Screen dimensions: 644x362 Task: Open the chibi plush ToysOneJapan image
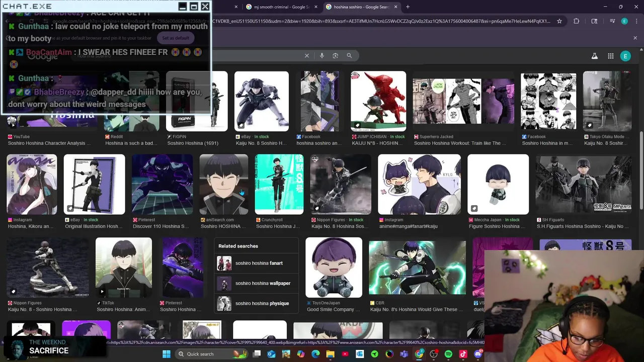pos(334,267)
